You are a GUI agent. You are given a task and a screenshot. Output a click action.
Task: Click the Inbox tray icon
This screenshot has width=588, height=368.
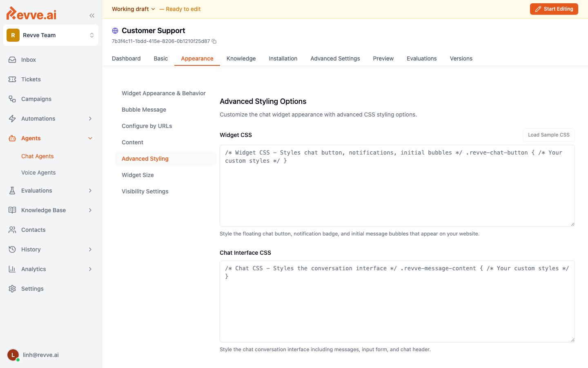12,60
